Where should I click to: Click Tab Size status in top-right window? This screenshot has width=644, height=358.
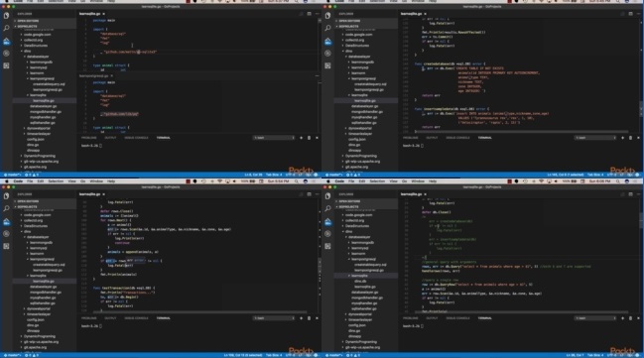point(595,175)
